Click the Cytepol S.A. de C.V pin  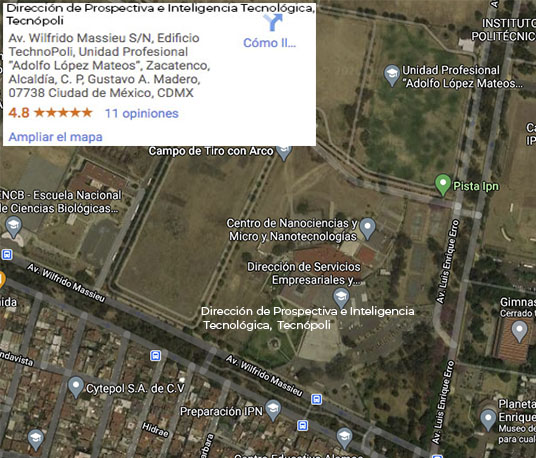coord(76,387)
